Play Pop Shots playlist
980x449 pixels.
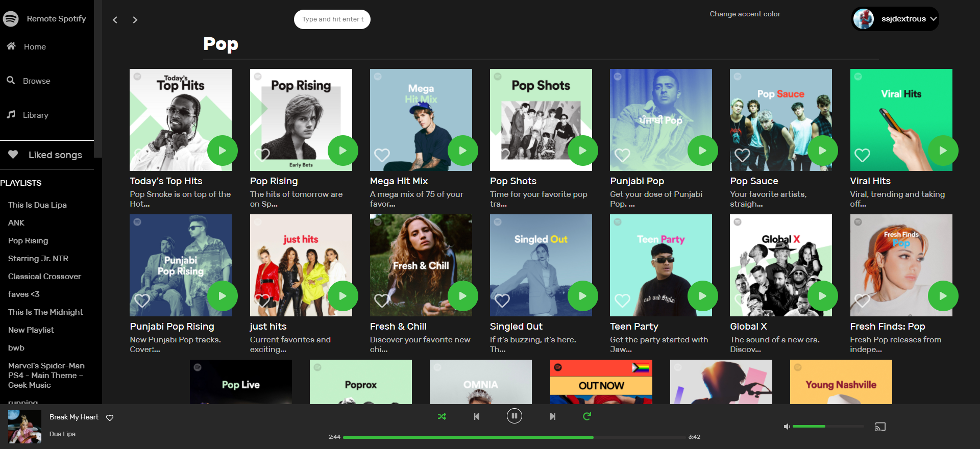pyautogui.click(x=583, y=151)
